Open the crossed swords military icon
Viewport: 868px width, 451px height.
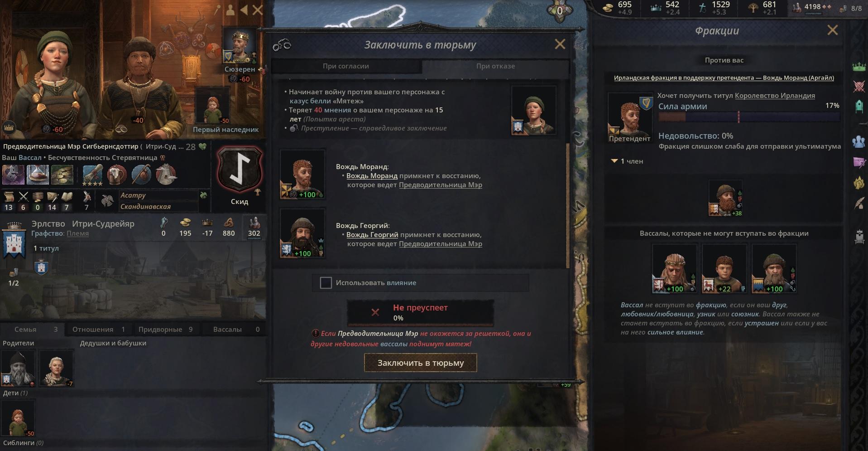[859, 86]
